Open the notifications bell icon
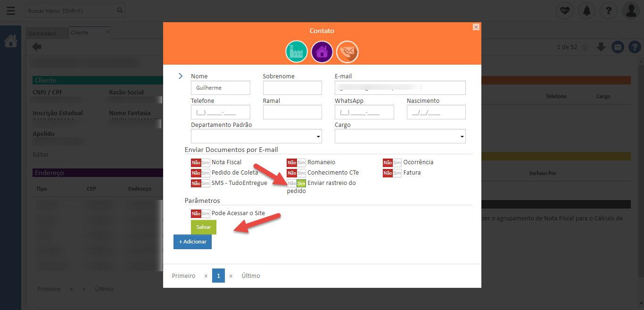Image resolution: width=644 pixels, height=310 pixels. (x=586, y=10)
